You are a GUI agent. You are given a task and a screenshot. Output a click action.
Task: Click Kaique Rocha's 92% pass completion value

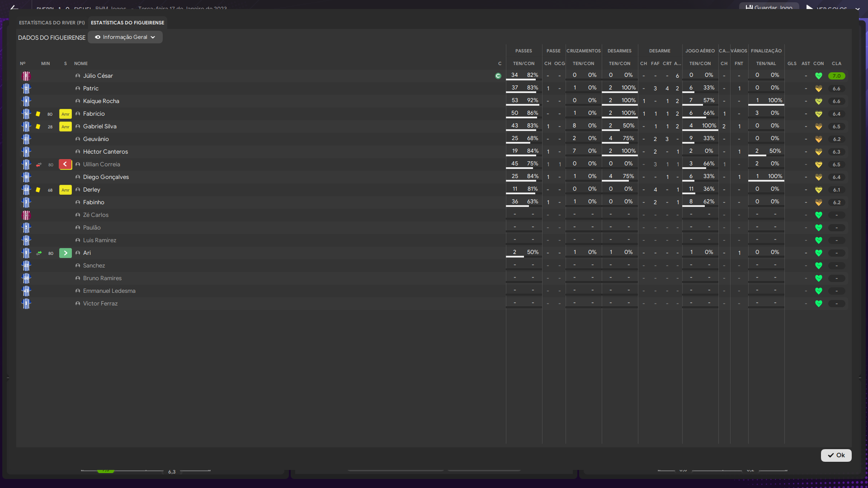point(533,100)
